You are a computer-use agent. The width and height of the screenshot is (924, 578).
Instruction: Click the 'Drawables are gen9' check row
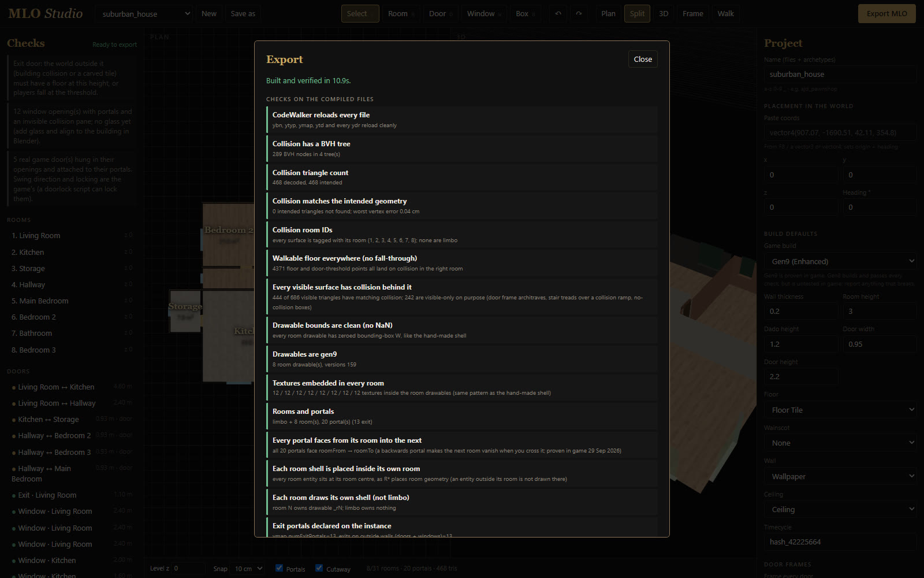462,359
